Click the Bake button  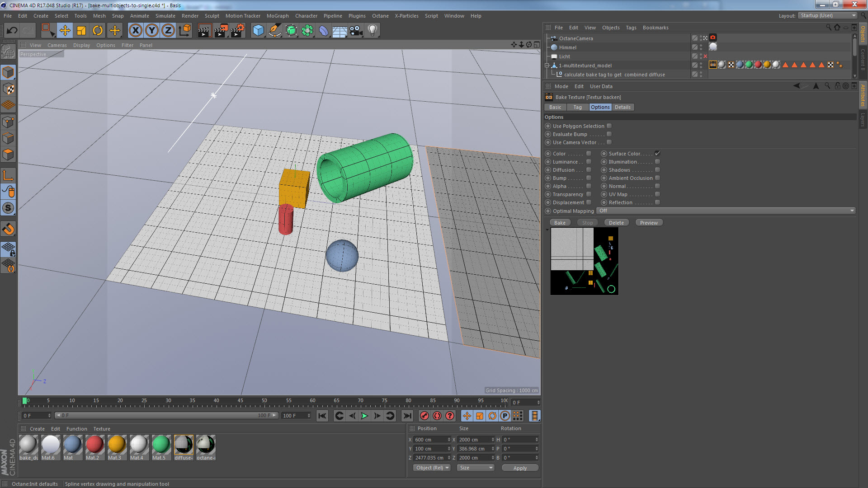560,223
